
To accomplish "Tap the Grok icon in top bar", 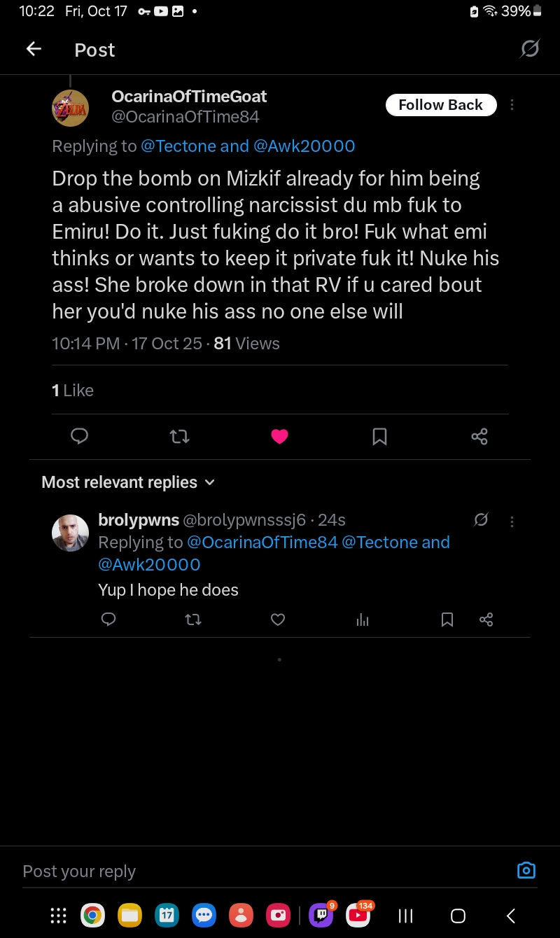I will (x=530, y=49).
